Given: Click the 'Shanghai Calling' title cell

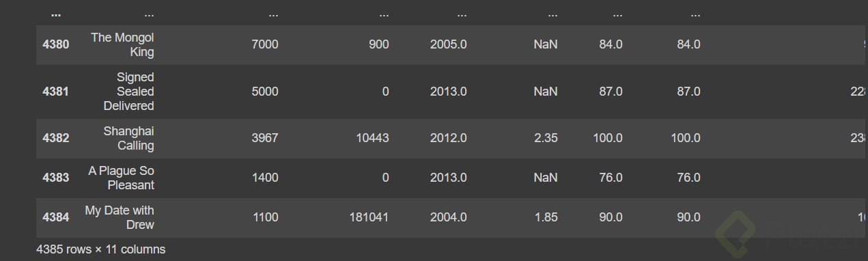Looking at the screenshot, I should (x=128, y=138).
